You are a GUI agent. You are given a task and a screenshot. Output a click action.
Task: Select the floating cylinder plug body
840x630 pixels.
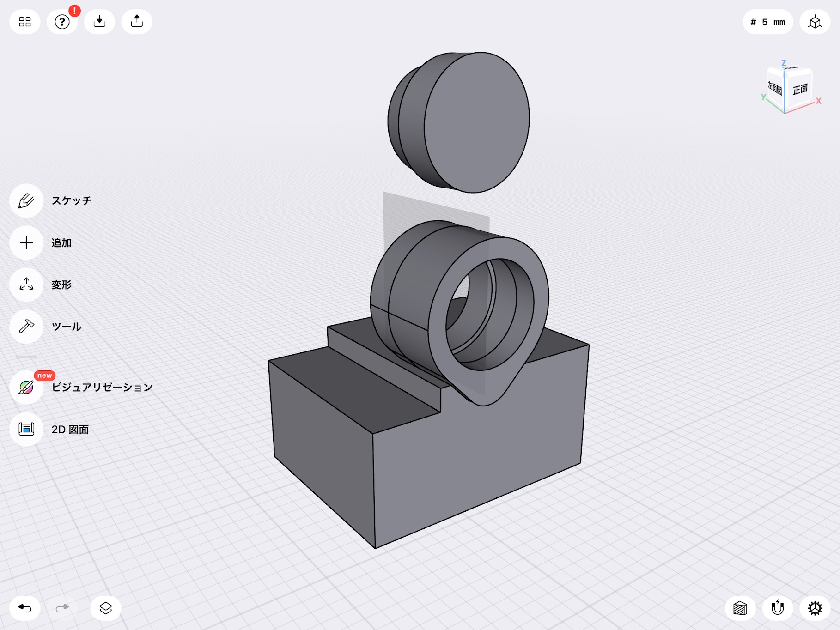tap(476, 122)
